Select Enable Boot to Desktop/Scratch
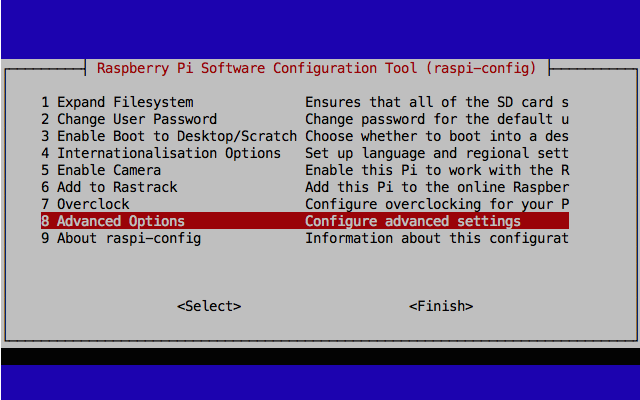 click(x=169, y=136)
